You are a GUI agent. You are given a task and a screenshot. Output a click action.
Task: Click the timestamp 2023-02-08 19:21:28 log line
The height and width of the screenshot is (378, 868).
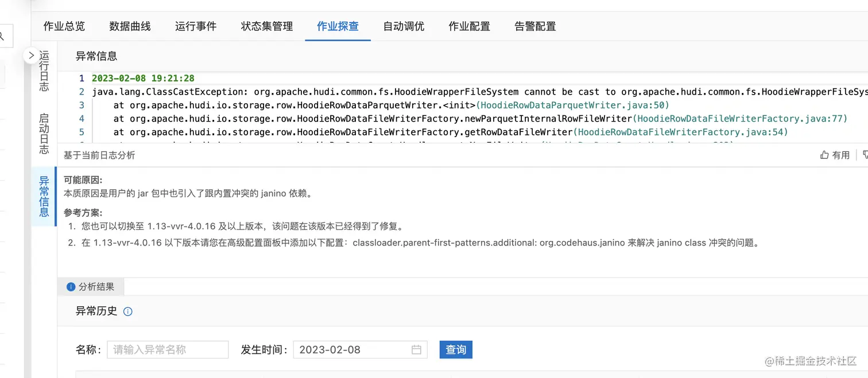(x=143, y=79)
